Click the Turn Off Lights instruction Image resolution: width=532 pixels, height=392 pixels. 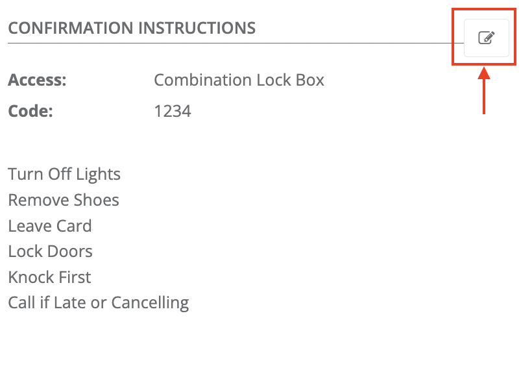64,175
